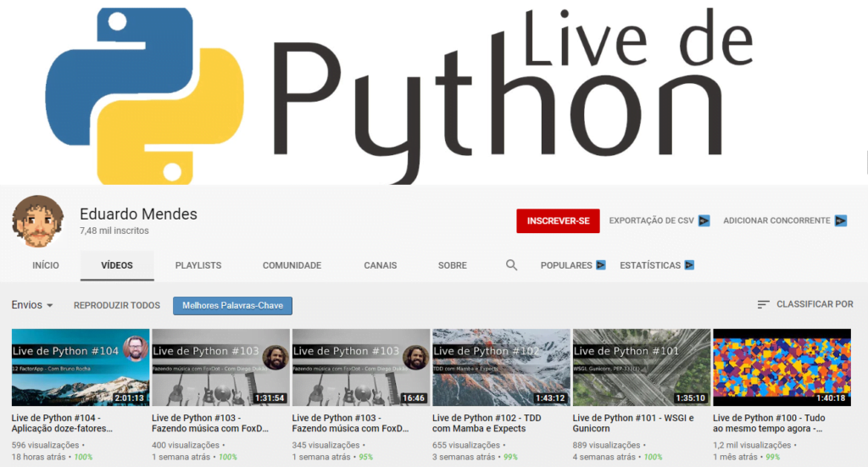Open the Sobre tab
Image resolution: width=868 pixels, height=467 pixels.
pos(453,265)
